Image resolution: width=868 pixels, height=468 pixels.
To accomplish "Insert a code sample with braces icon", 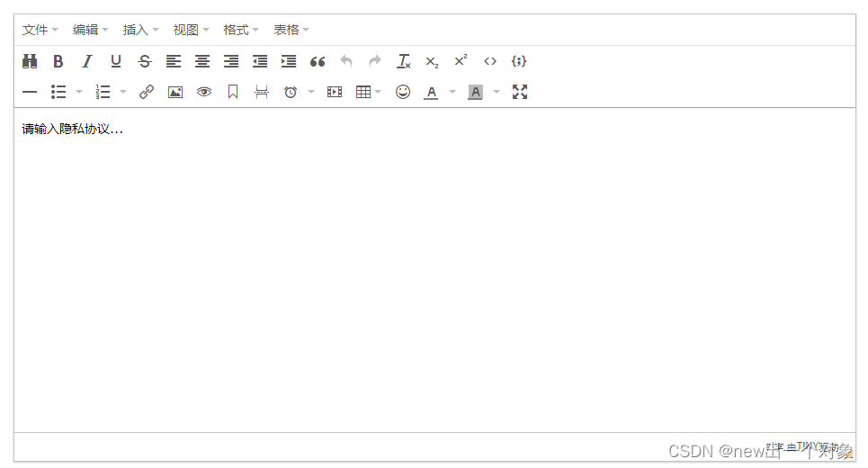I will point(519,61).
